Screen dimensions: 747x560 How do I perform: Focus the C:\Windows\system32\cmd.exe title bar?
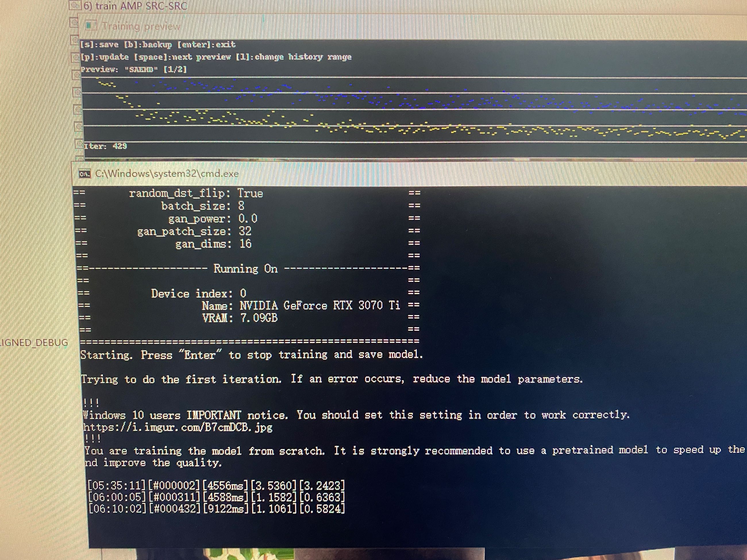pyautogui.click(x=167, y=173)
